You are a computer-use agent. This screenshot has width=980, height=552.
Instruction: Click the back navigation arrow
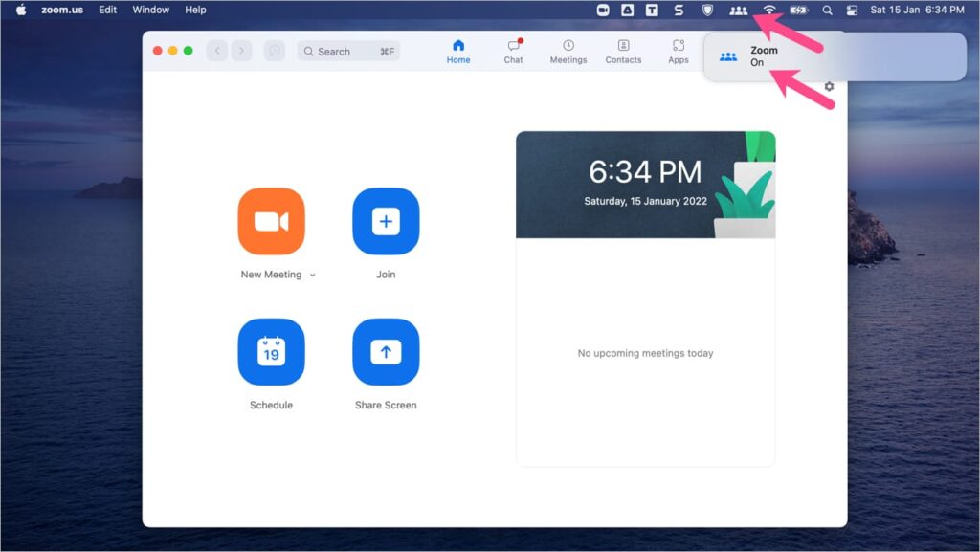[x=217, y=51]
